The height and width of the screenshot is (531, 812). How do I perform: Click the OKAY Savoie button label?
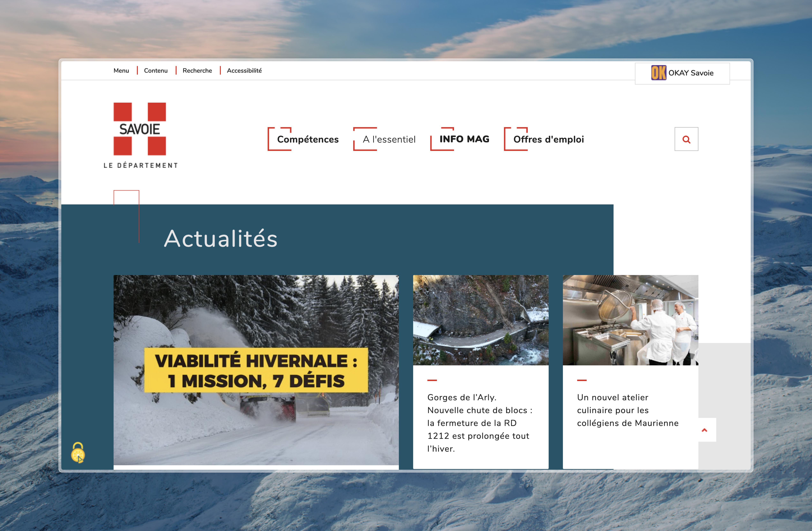pos(691,73)
